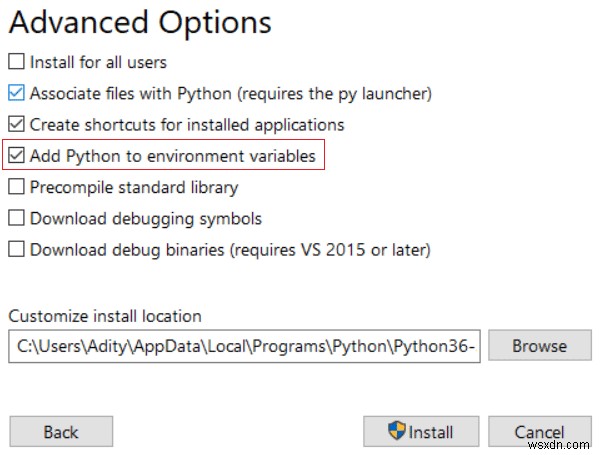
Task: Click the Browse button
Action: point(539,346)
